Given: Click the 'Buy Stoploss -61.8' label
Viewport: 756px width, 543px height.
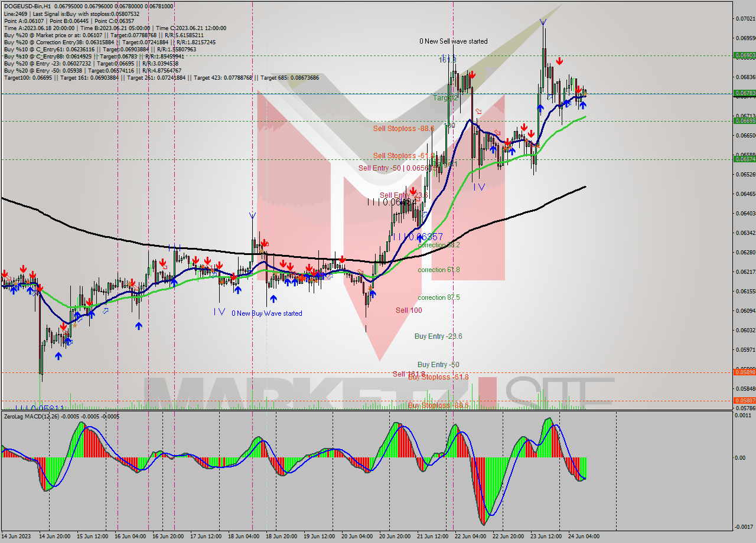Looking at the screenshot, I should [x=438, y=377].
